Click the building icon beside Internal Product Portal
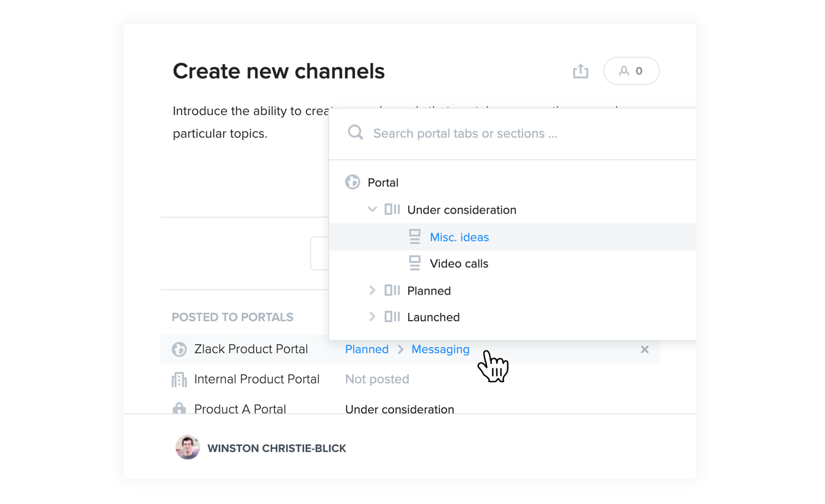Screen dimensions: 825x504 click(x=179, y=379)
